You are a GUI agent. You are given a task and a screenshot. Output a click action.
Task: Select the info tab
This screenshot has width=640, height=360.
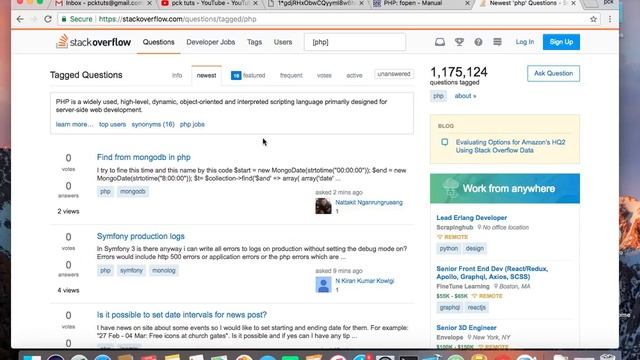[x=177, y=76]
